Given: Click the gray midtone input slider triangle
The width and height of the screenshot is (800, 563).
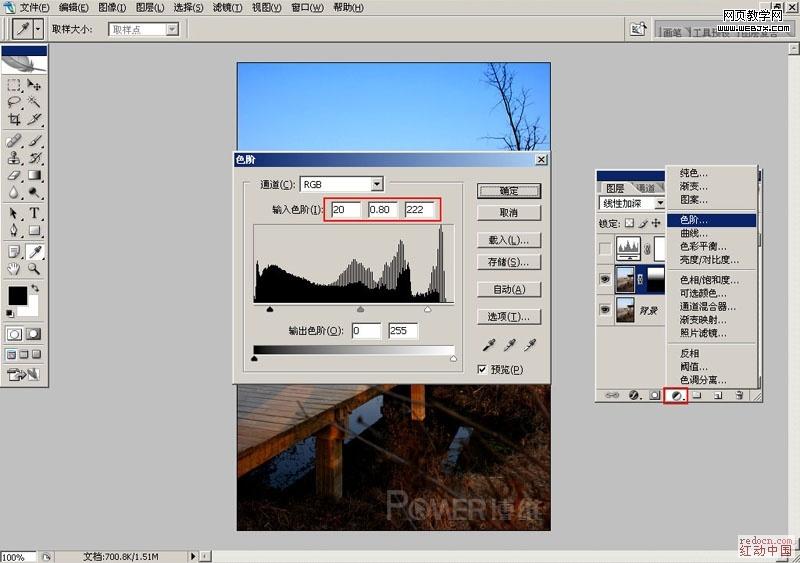Looking at the screenshot, I should click(361, 309).
